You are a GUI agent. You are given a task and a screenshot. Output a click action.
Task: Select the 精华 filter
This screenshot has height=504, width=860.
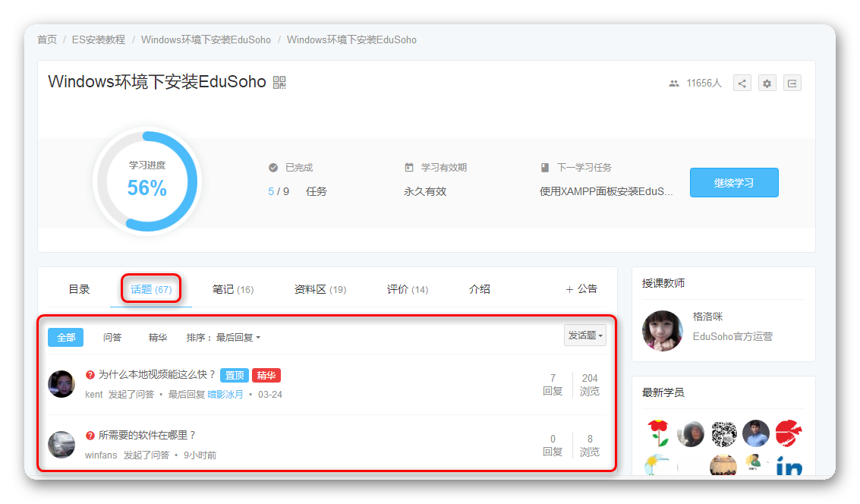point(158,337)
